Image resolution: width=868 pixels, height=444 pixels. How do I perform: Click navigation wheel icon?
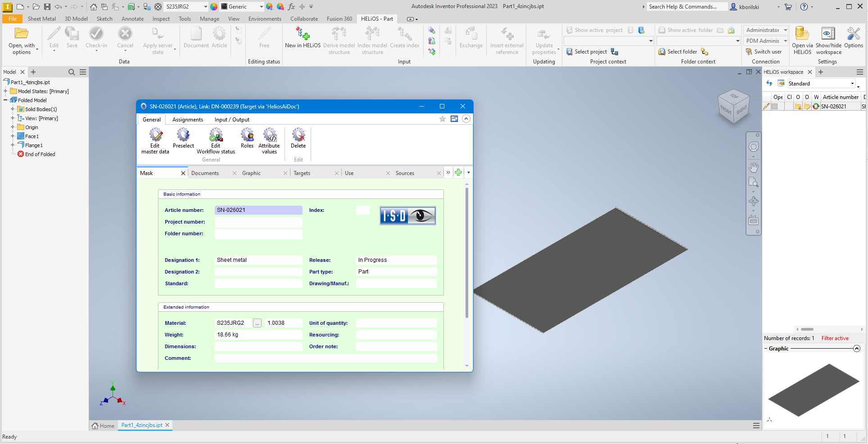tap(753, 147)
